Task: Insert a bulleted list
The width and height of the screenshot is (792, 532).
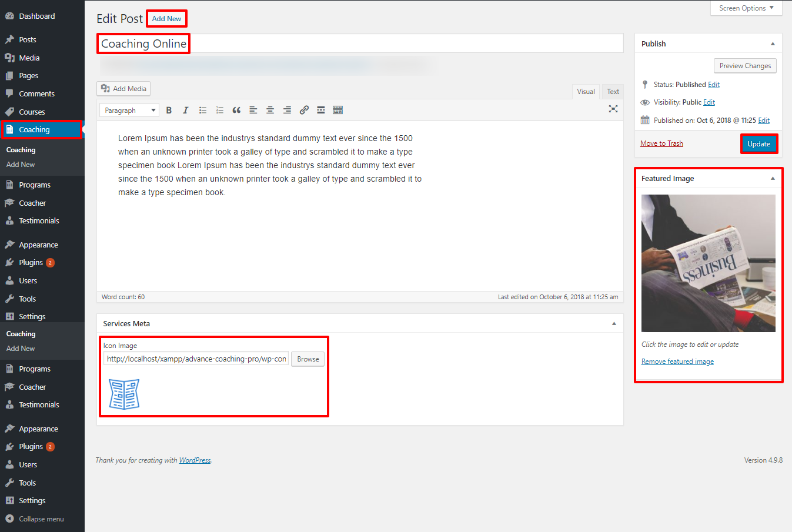Action: click(x=203, y=110)
